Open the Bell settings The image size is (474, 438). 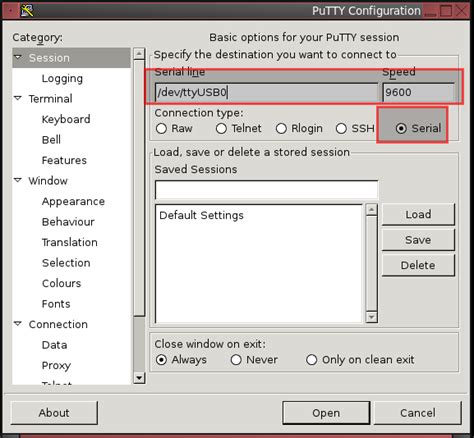[51, 140]
